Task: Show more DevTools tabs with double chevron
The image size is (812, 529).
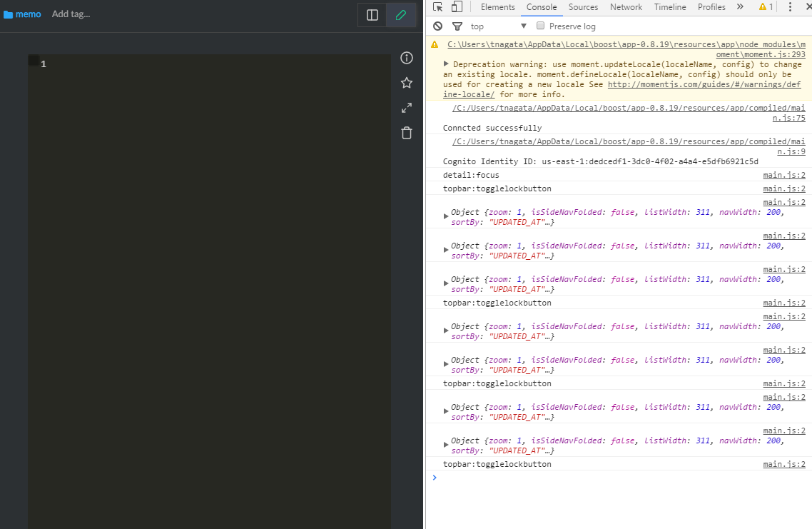Action: pyautogui.click(x=740, y=6)
